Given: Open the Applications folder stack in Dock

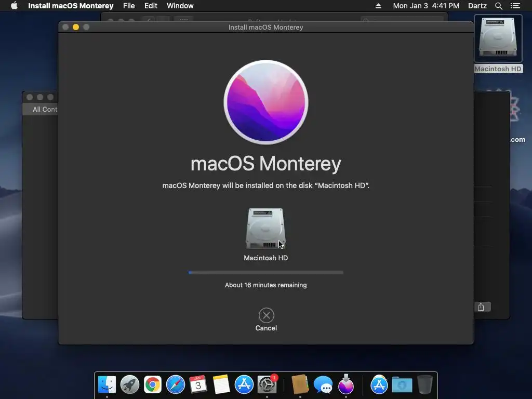Looking at the screenshot, I should 379,385.
